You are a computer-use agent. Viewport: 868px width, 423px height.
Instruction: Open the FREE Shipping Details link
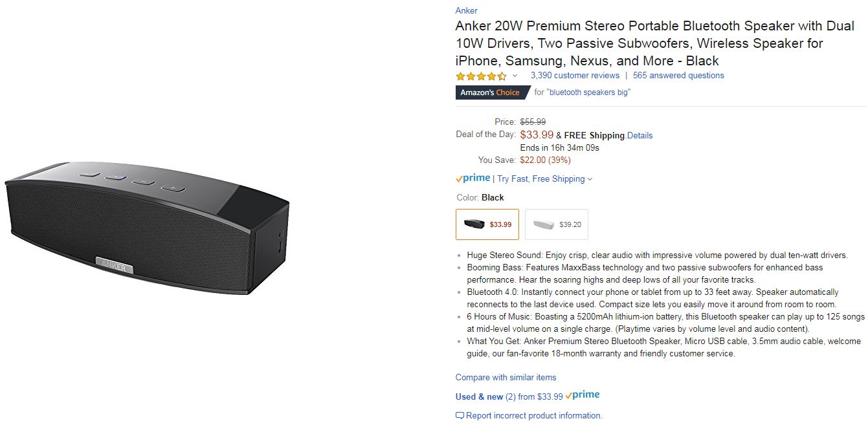tap(640, 136)
